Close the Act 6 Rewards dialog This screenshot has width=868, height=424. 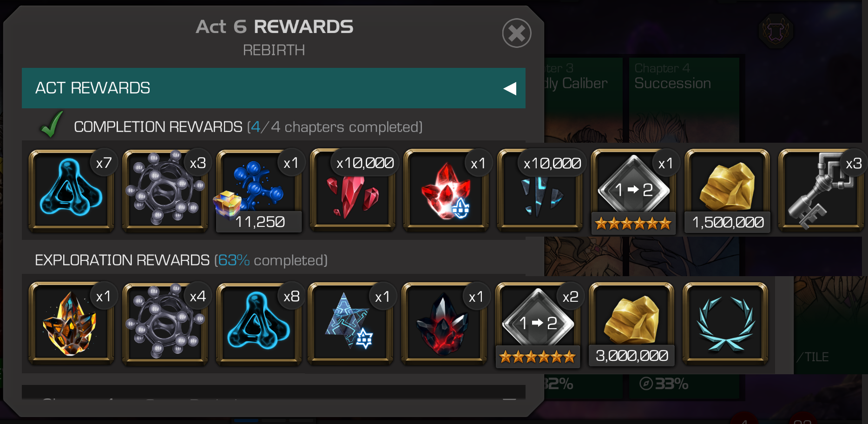(517, 33)
